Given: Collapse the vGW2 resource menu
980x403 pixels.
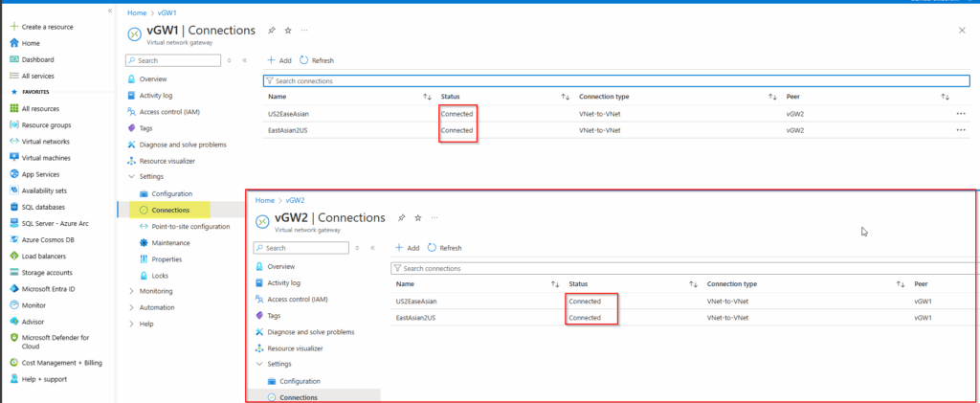Looking at the screenshot, I should click(372, 248).
